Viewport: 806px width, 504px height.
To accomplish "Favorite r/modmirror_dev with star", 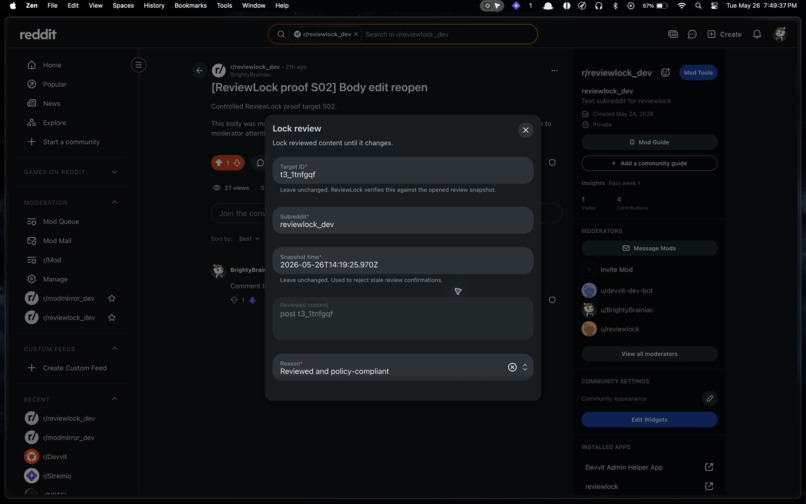I will 112,298.
